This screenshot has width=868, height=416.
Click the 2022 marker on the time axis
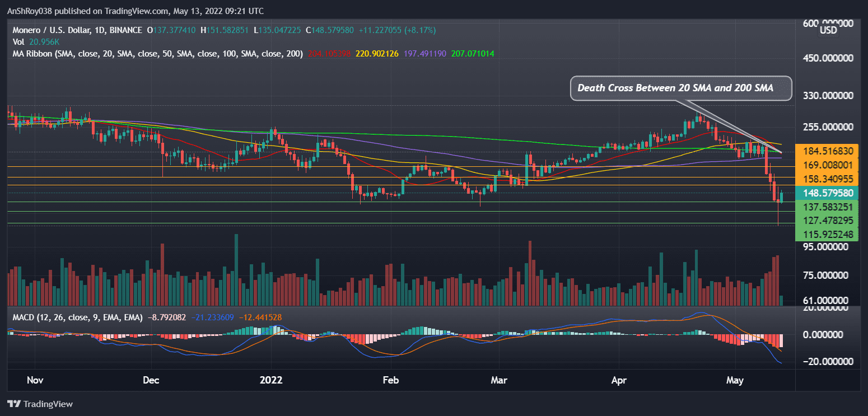pos(272,380)
